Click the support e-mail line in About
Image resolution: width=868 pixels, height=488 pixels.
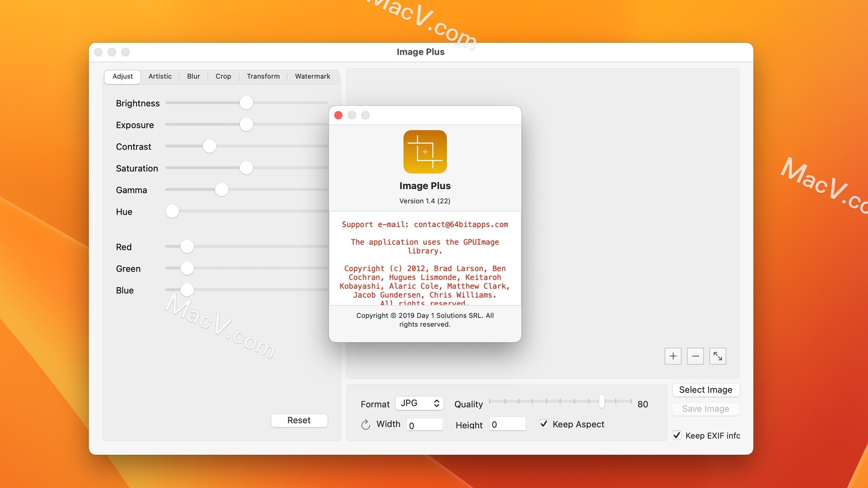pos(425,225)
